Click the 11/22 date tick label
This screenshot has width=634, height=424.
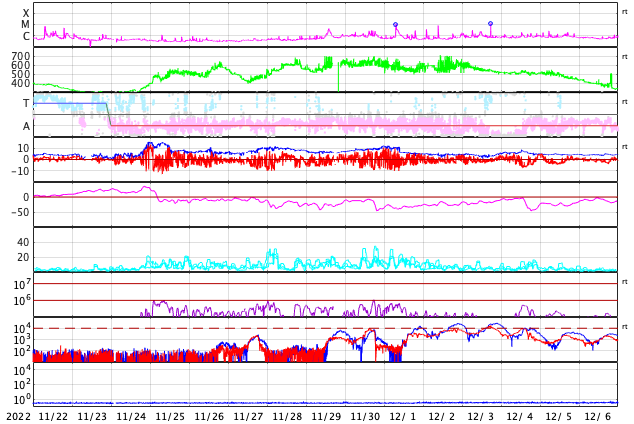(52, 416)
